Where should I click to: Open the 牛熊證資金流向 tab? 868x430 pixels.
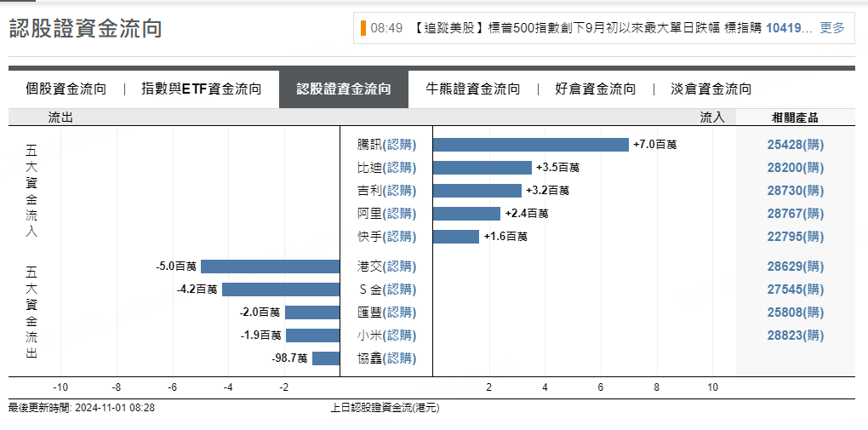tap(473, 89)
